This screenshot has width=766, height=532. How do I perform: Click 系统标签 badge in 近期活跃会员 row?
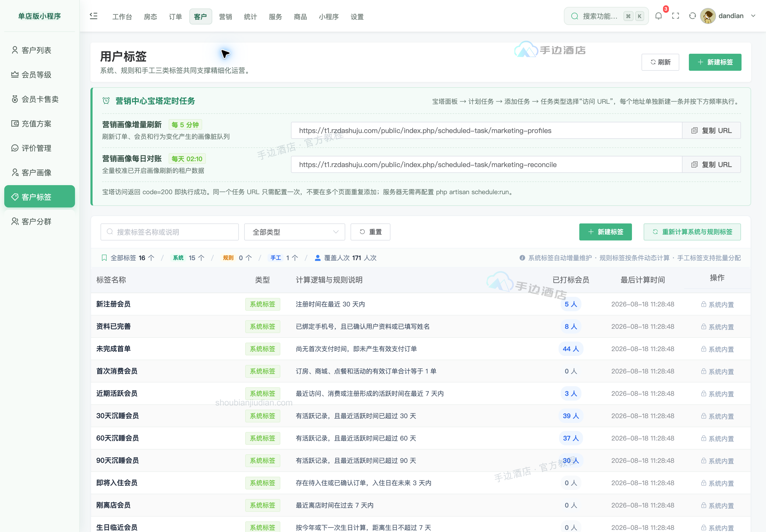pyautogui.click(x=263, y=394)
